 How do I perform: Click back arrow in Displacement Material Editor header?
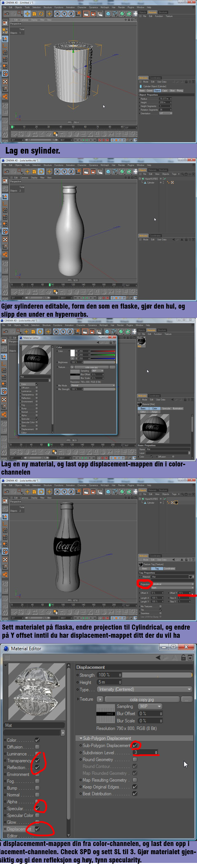158,657
